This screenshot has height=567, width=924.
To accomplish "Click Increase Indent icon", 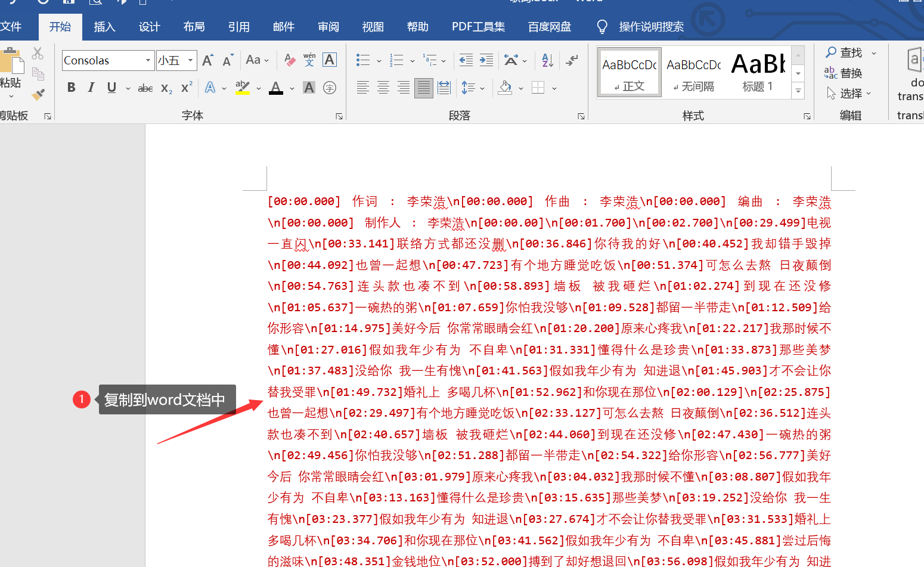I will coord(486,60).
